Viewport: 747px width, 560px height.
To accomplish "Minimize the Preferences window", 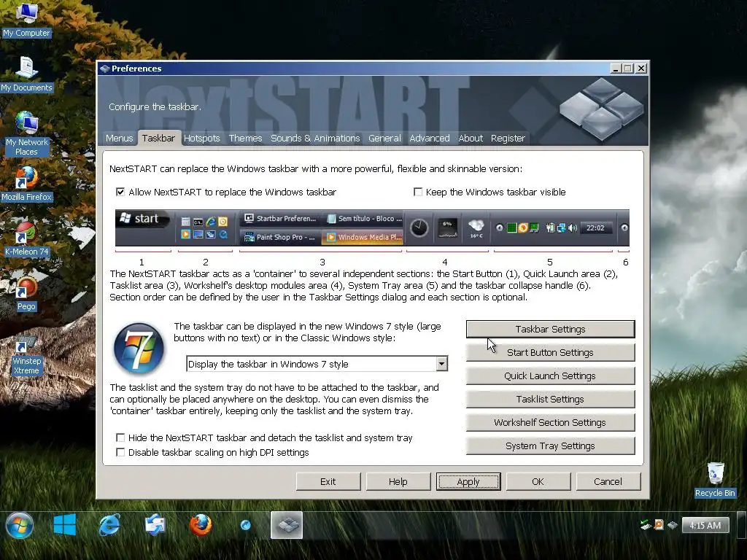I will point(616,69).
